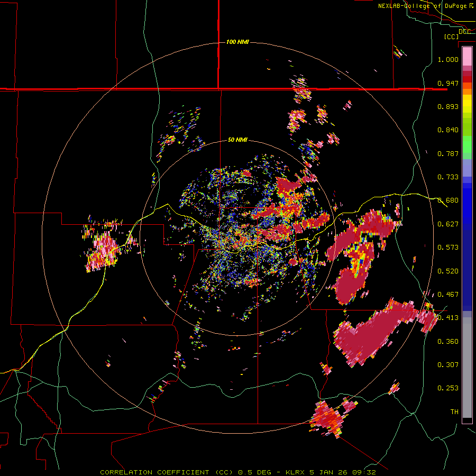Select the 0.360 scale label
This screenshot has height=476, width=476.
pyautogui.click(x=448, y=342)
